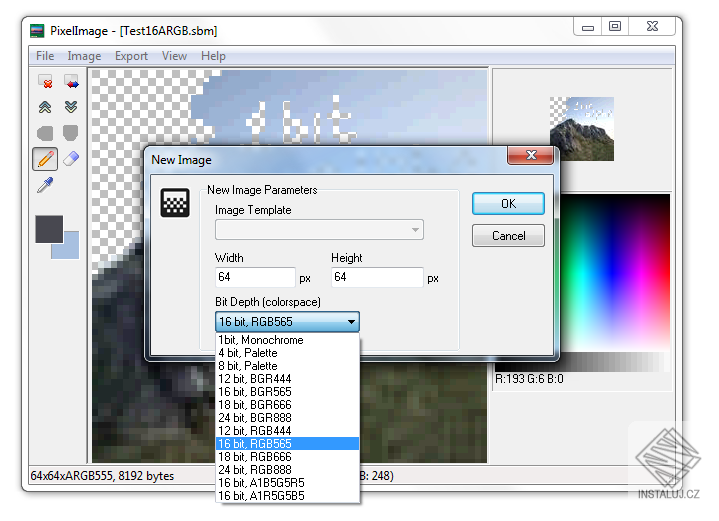This screenshot has width=719, height=521.
Task: Pick the Eyedropper color picker tool
Action: [45, 185]
